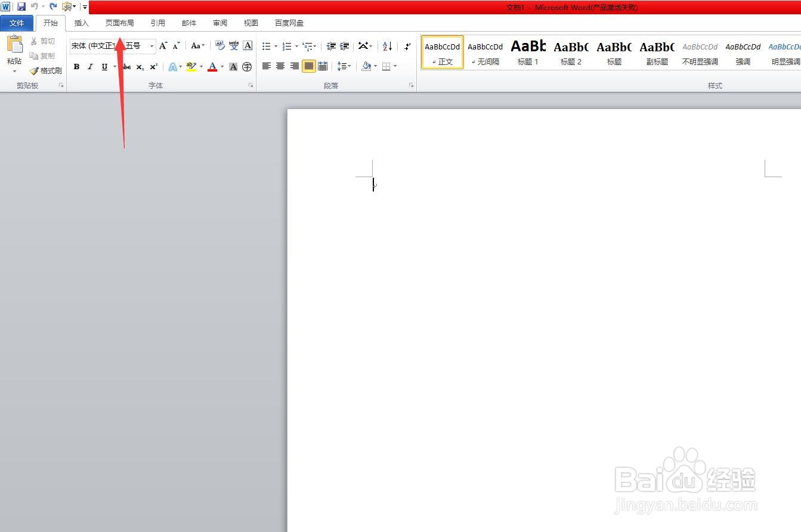Click the Paste clipboard icon

pyautogui.click(x=14, y=45)
